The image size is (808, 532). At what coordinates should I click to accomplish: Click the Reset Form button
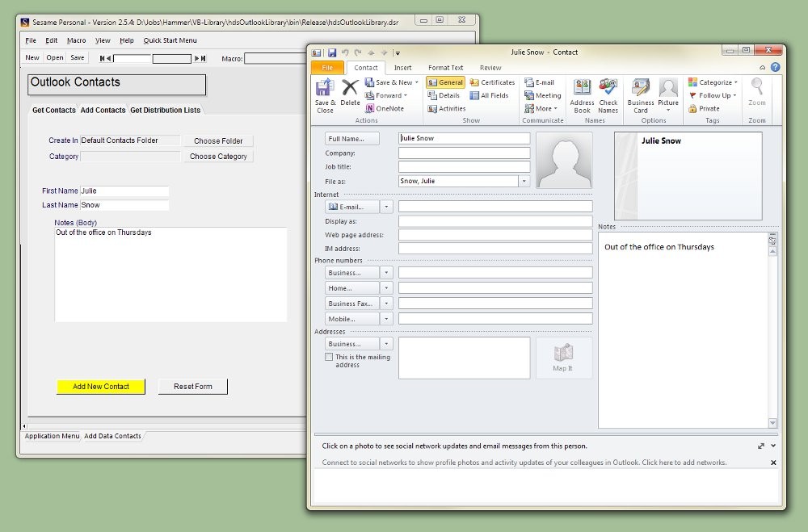193,386
